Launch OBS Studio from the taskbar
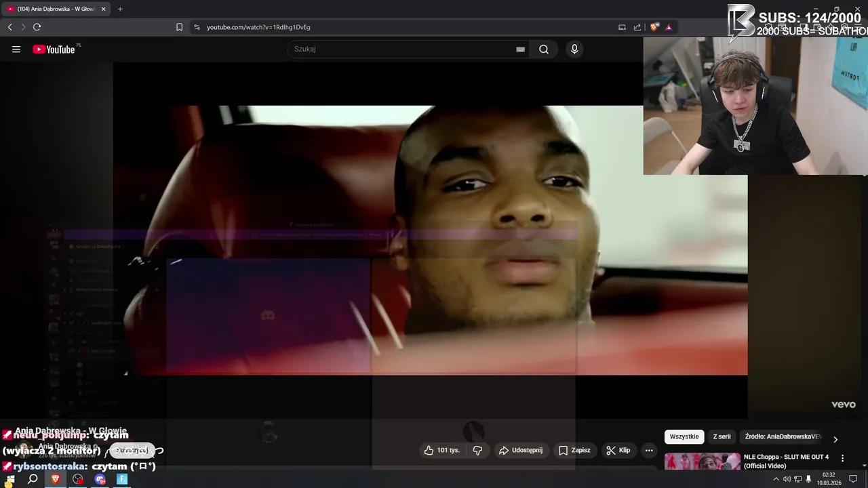 [77, 479]
